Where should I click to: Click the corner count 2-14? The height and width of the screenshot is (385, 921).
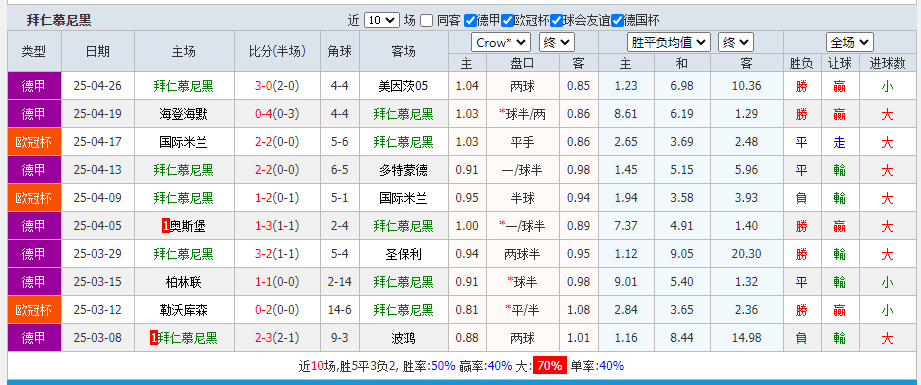click(340, 283)
